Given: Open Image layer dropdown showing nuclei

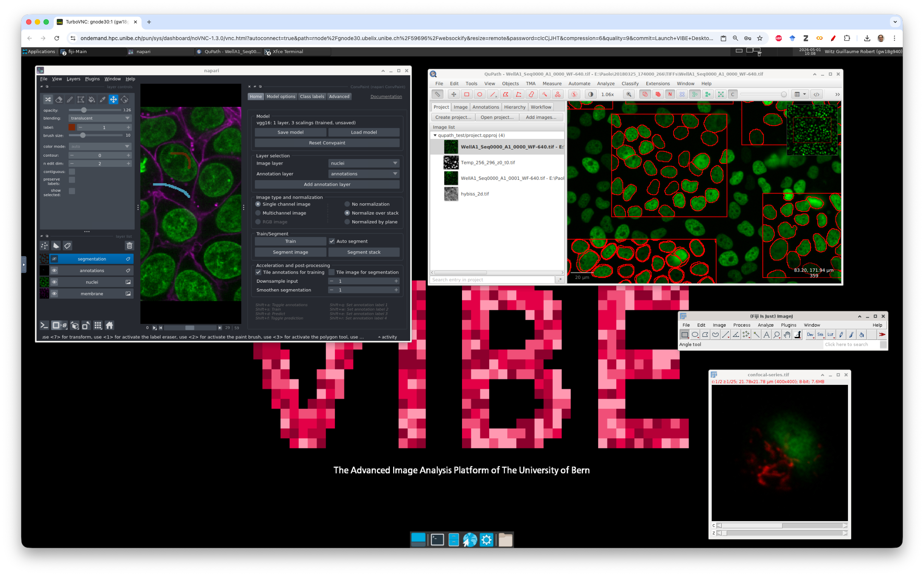Looking at the screenshot, I should coord(364,163).
